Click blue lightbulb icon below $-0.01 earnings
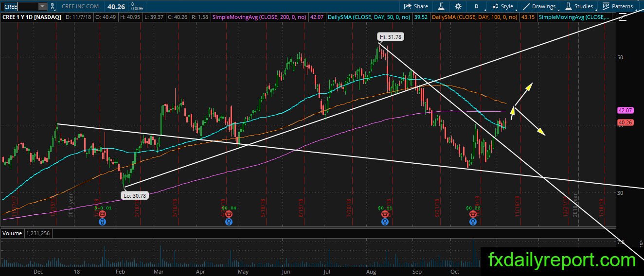644x276 pixels. pyautogui.click(x=103, y=222)
